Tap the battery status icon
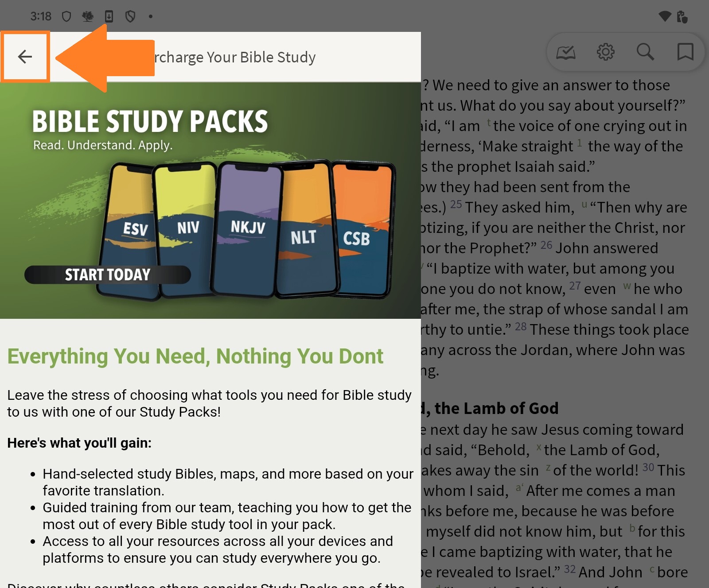 682,17
